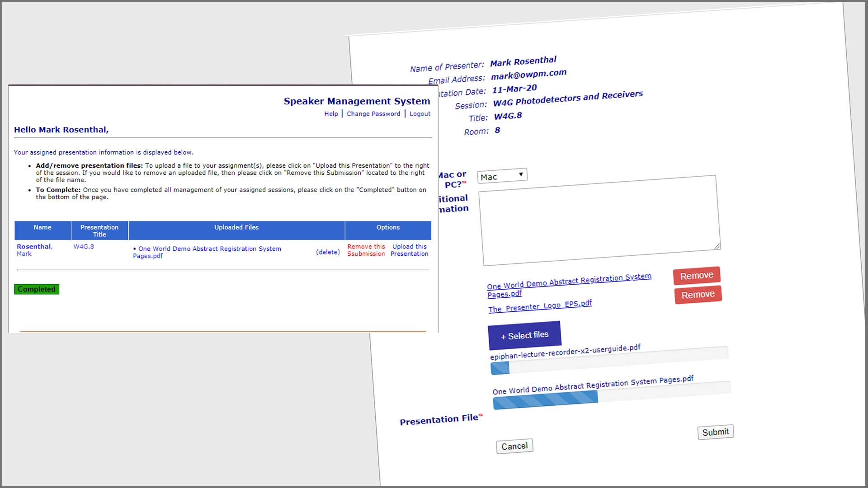Image resolution: width=868 pixels, height=488 pixels.
Task: Submit the presentation form
Action: tap(715, 432)
